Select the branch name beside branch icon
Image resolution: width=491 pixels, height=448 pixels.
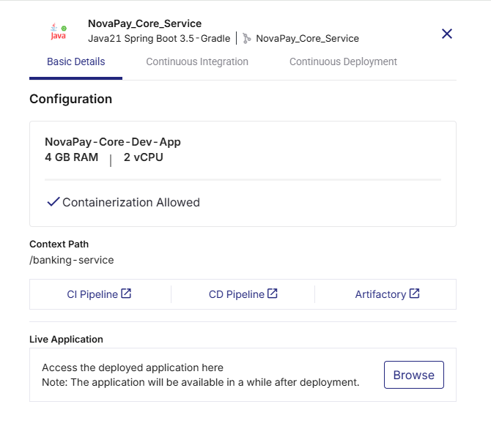point(307,38)
